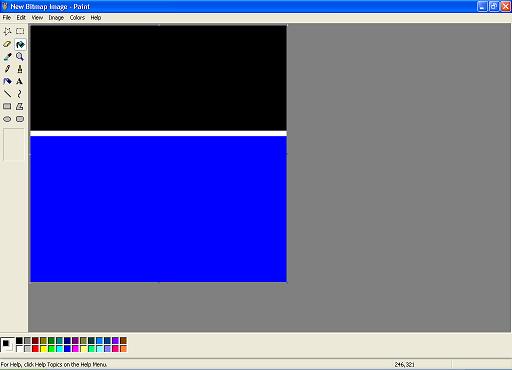Click the blue area of the canvas
This screenshot has height=370, width=512.
pos(158,209)
